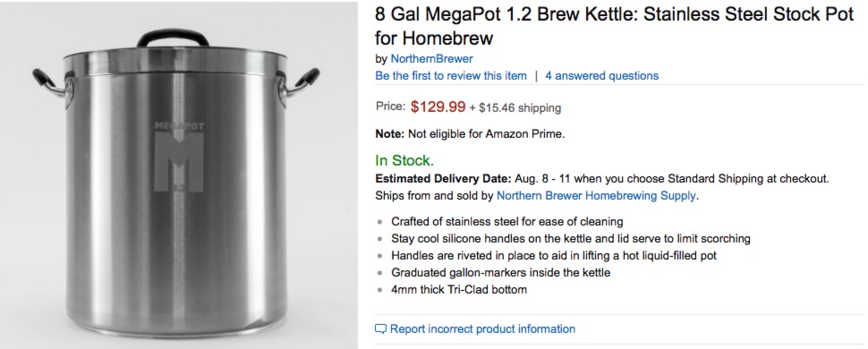Image resolution: width=868 pixels, height=349 pixels.
Task: Click the 8 Gal MegaPot product title
Action: coord(615,26)
